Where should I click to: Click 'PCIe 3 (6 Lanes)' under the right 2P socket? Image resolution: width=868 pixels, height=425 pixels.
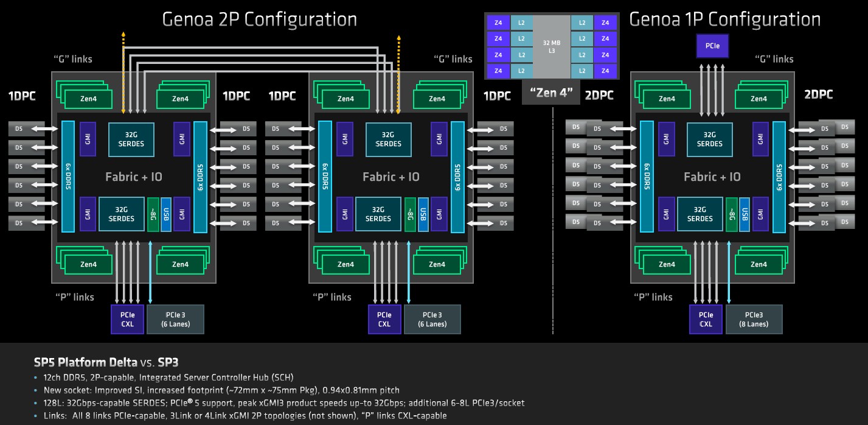coord(432,319)
